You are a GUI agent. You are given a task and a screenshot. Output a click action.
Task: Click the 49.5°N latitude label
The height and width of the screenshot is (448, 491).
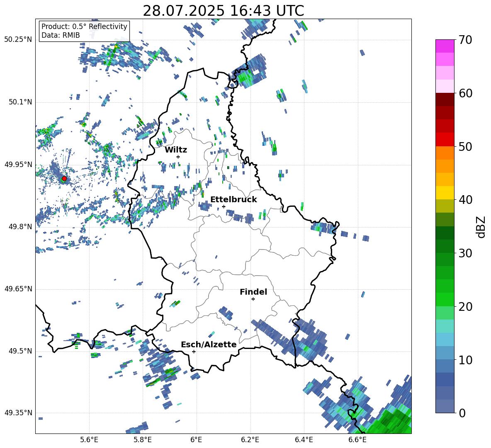coord(20,351)
